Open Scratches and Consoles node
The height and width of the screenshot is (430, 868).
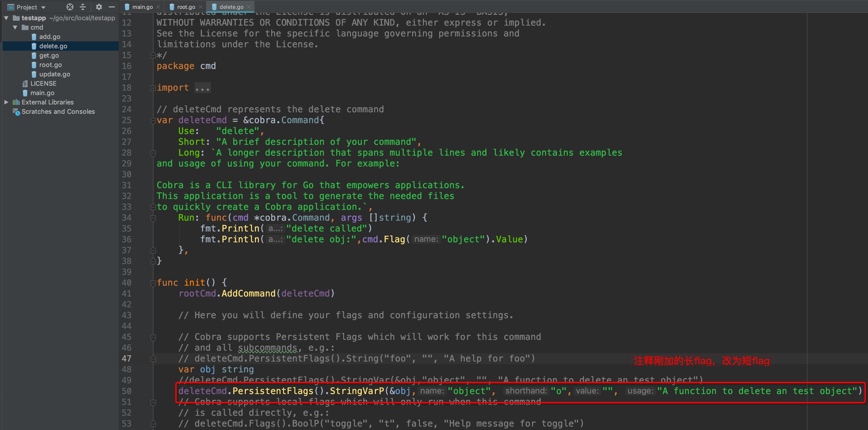(x=58, y=112)
